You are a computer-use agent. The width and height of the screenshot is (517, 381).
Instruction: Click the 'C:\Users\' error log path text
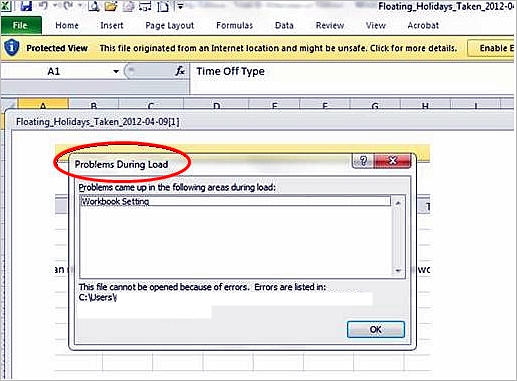(x=98, y=297)
